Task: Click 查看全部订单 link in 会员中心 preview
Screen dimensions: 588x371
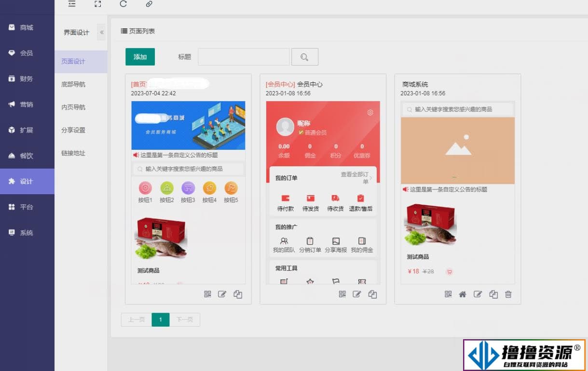Action: point(356,178)
